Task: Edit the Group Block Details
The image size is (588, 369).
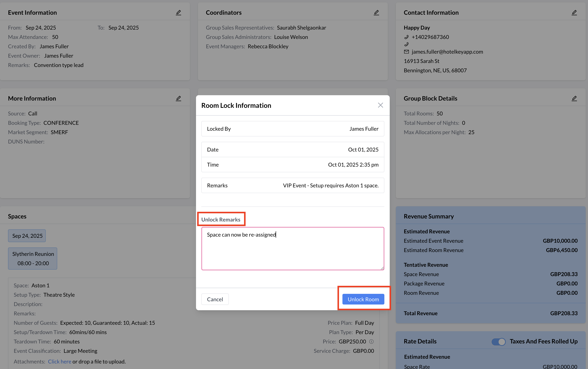Action: [x=574, y=98]
